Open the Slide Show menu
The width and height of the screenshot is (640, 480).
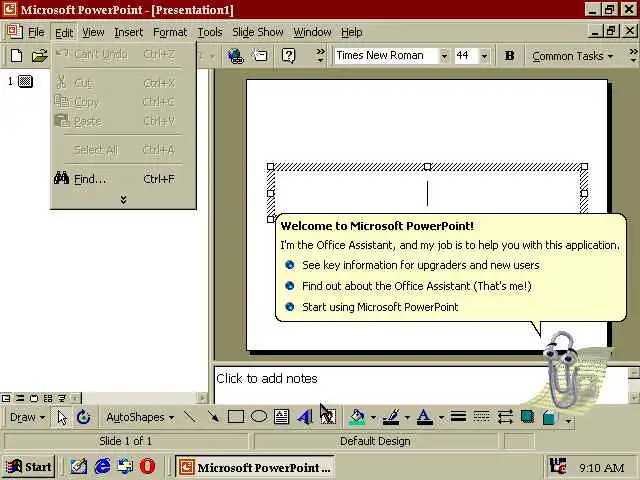click(258, 32)
